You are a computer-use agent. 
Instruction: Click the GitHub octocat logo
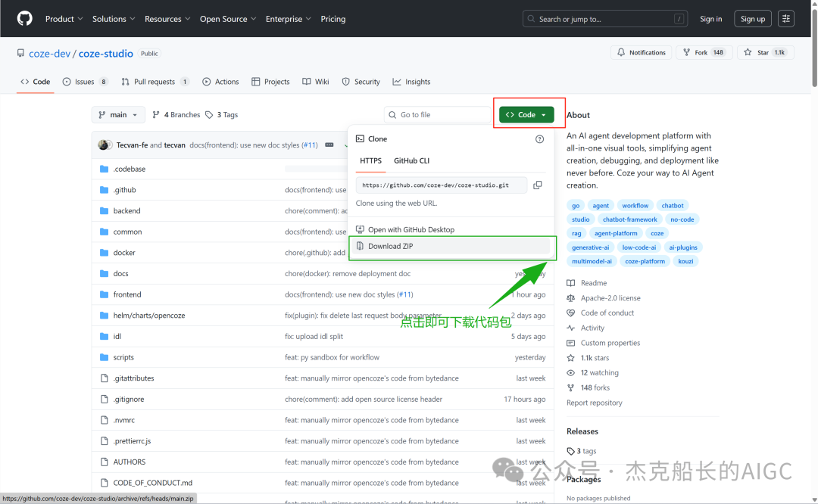tap(24, 18)
